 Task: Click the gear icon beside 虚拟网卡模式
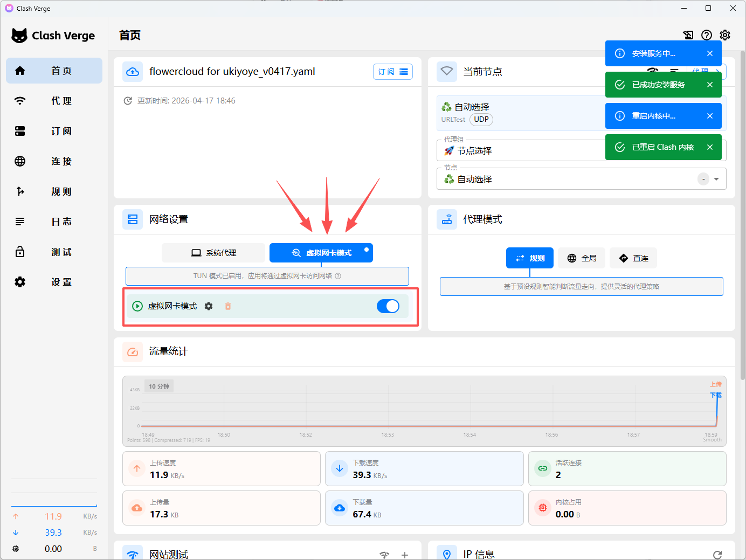pyautogui.click(x=209, y=306)
